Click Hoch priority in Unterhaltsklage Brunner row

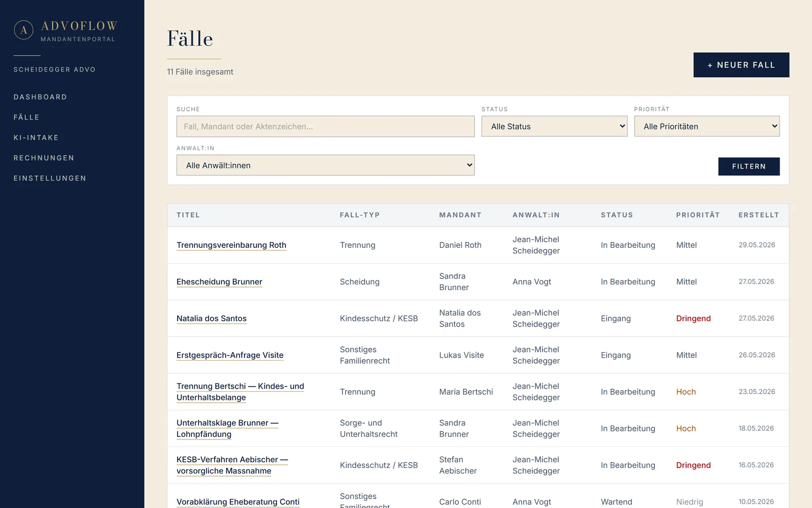coord(686,428)
